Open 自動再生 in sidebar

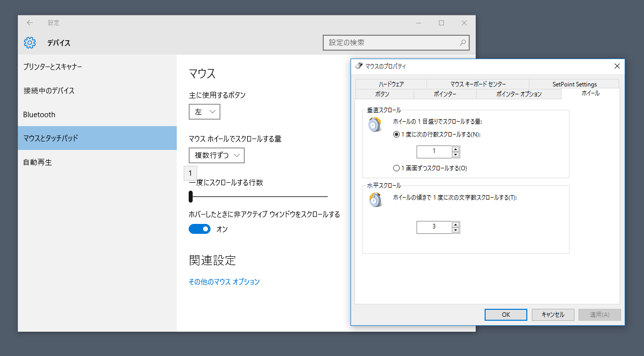coord(97,162)
